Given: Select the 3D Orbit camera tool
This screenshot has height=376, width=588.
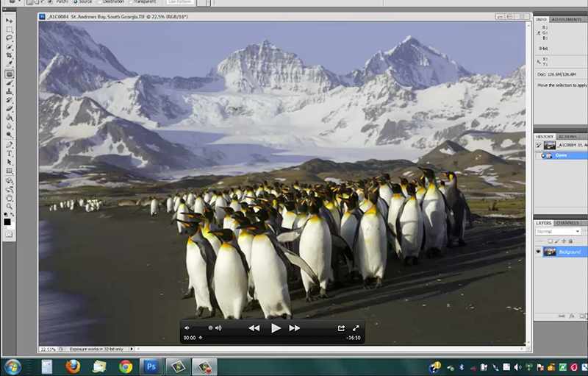Looking at the screenshot, I should (x=10, y=190).
